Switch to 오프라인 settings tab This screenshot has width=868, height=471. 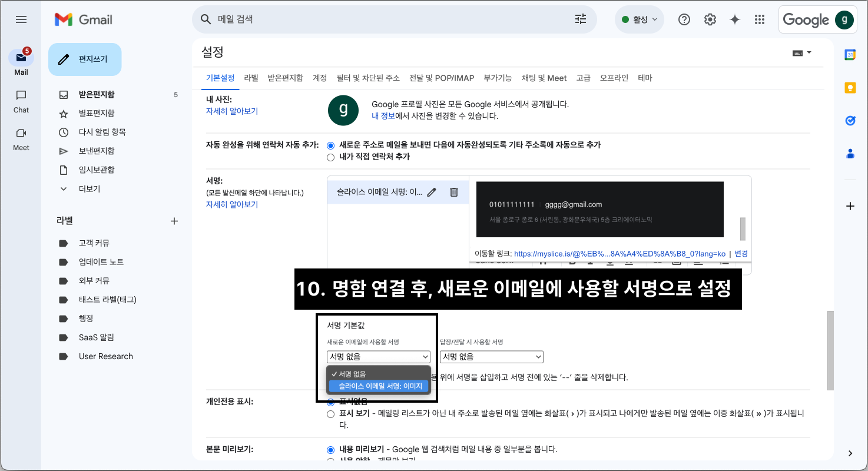614,78
